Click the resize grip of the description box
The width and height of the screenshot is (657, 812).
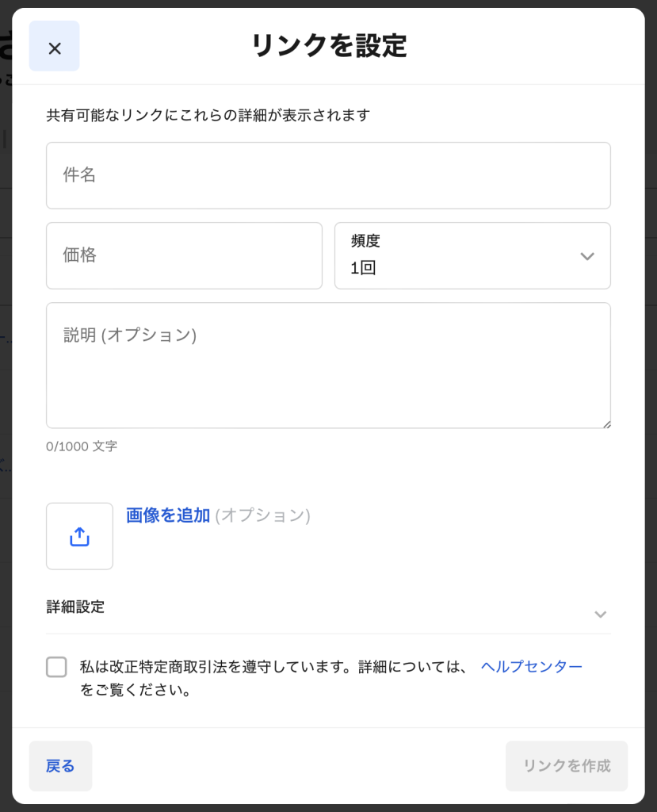(x=606, y=424)
